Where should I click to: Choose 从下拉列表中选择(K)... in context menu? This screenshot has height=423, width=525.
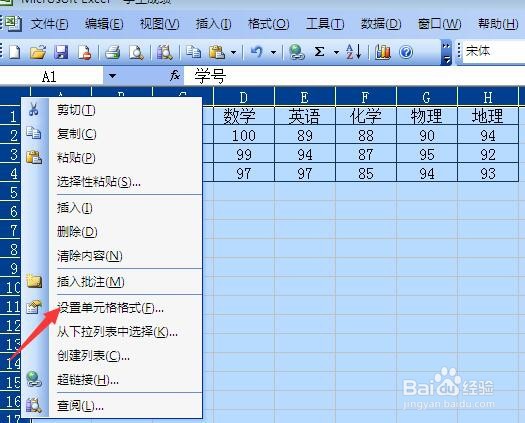point(112,332)
